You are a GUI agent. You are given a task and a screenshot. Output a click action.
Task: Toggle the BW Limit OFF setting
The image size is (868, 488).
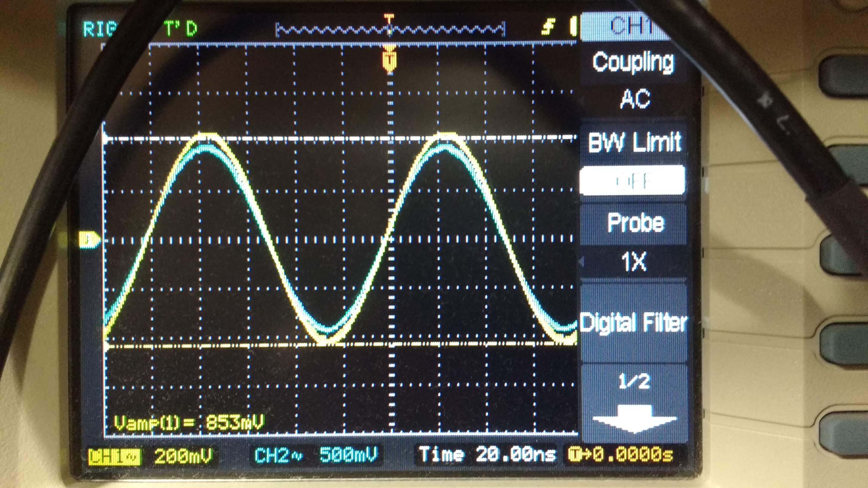coord(632,180)
